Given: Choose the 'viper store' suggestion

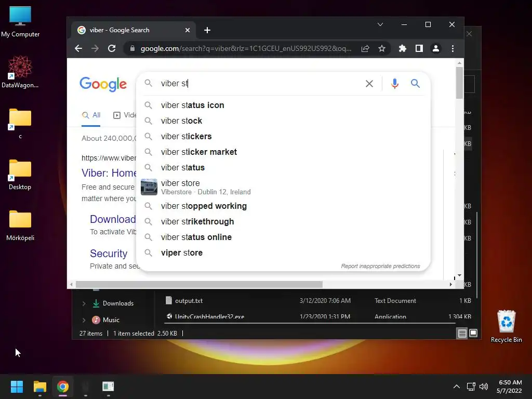Looking at the screenshot, I should point(283,253).
